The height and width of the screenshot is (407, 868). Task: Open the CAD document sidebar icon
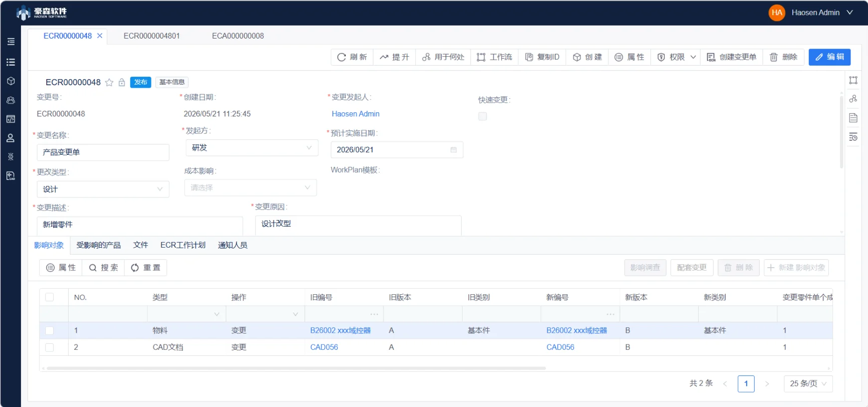tap(11, 176)
